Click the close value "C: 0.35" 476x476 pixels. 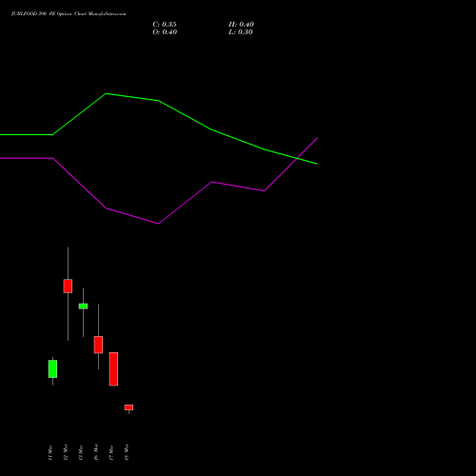(165, 25)
